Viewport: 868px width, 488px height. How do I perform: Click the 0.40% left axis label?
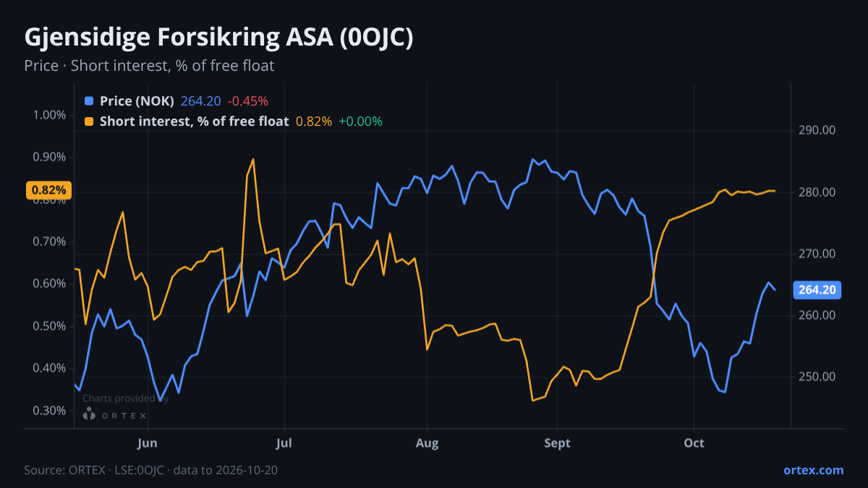click(50, 368)
